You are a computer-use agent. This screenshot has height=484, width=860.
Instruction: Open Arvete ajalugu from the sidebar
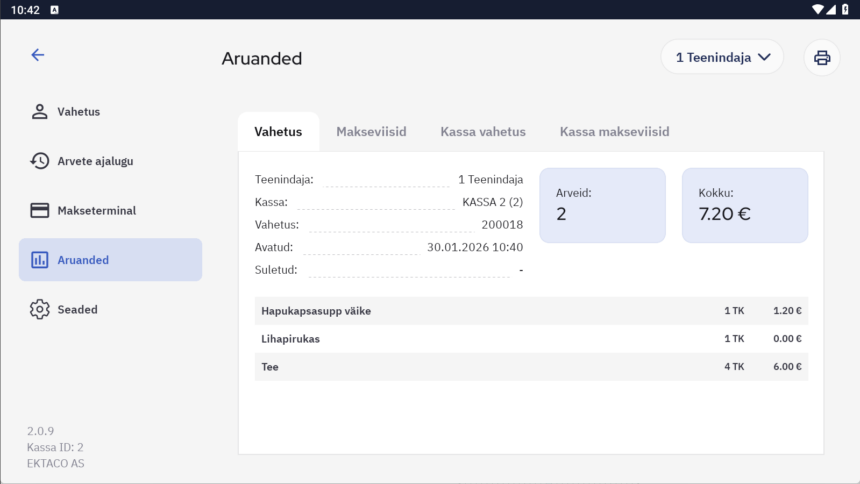(x=95, y=161)
